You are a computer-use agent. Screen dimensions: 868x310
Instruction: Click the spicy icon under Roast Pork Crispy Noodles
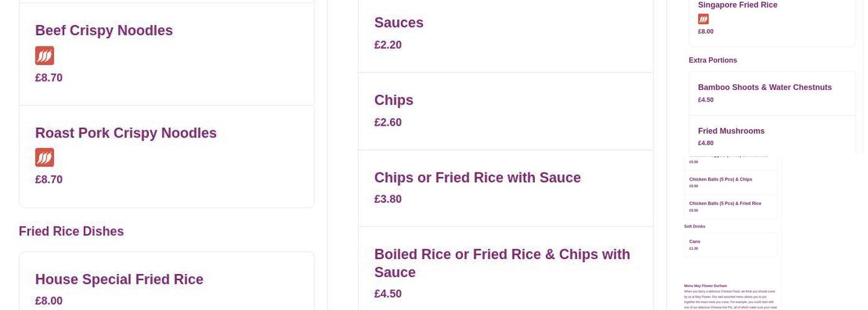point(45,157)
